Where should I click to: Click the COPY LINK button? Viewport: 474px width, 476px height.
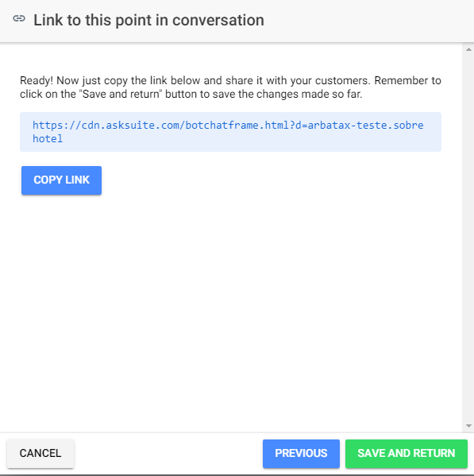[x=61, y=180]
